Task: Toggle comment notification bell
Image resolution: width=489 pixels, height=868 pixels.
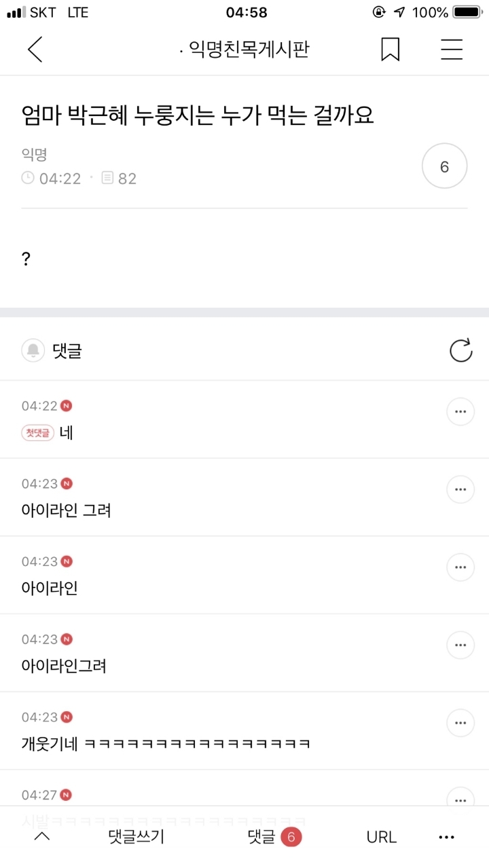Action: click(x=33, y=351)
